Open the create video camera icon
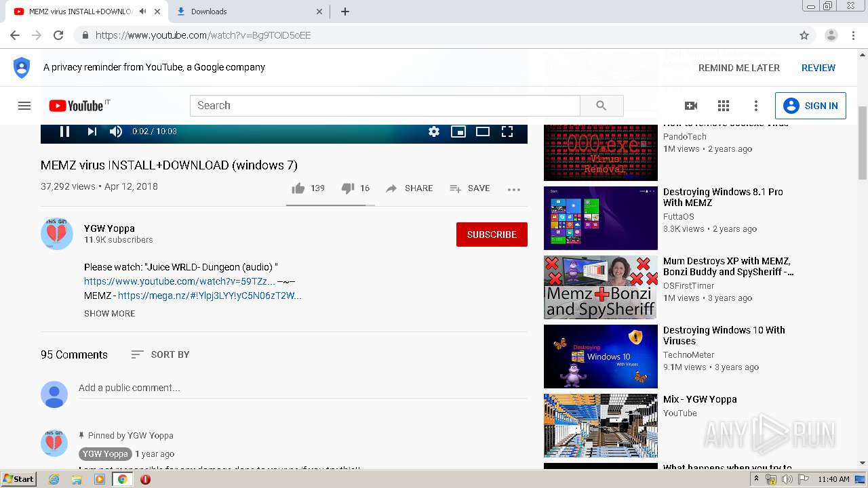This screenshot has height=488, width=868. (x=691, y=106)
